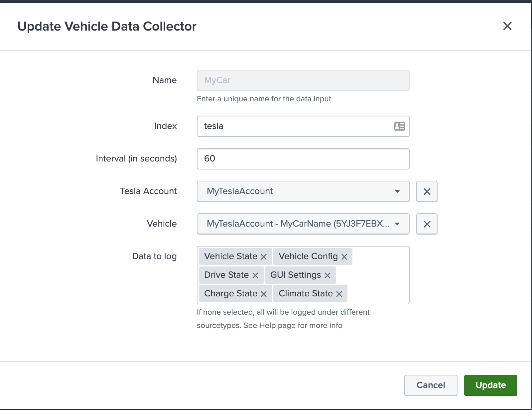
Task: Click the Cancel button
Action: click(x=431, y=385)
